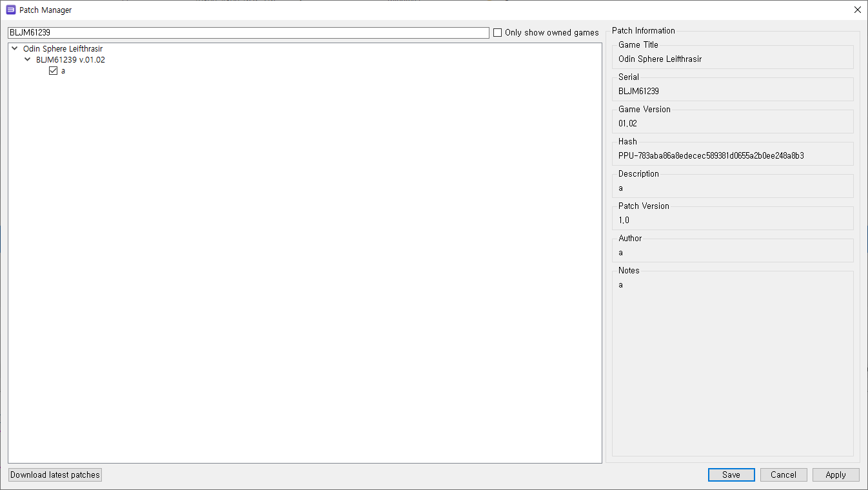Save the patch settings

pos(731,475)
